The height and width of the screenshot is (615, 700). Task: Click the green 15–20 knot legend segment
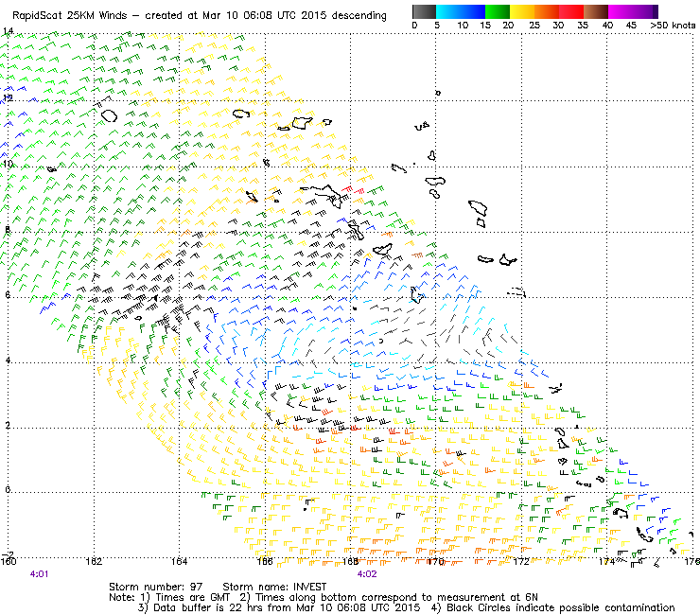coord(498,11)
